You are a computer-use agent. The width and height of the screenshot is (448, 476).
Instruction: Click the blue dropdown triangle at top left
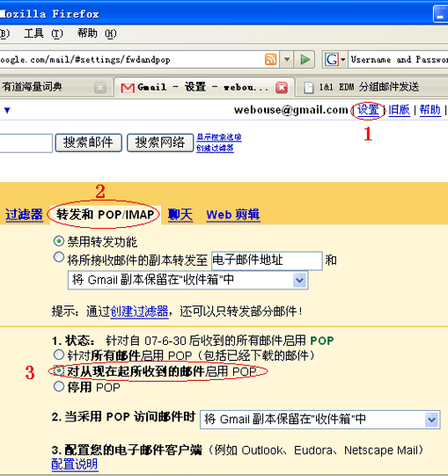pyautogui.click(x=7, y=110)
